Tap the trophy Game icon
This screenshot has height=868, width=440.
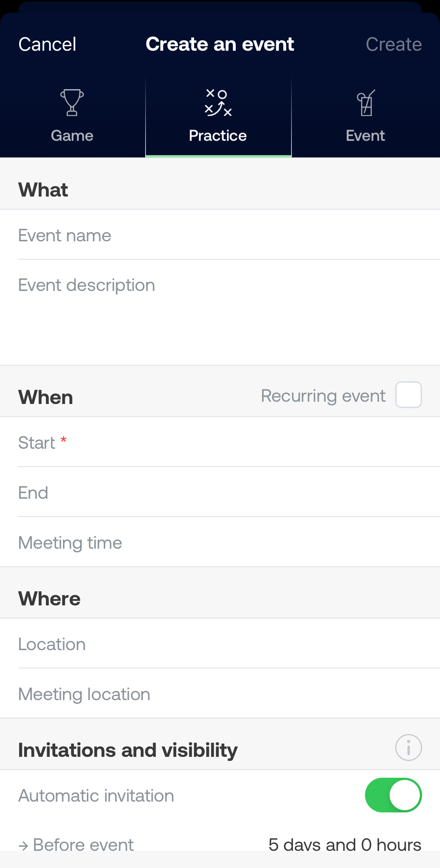72,103
